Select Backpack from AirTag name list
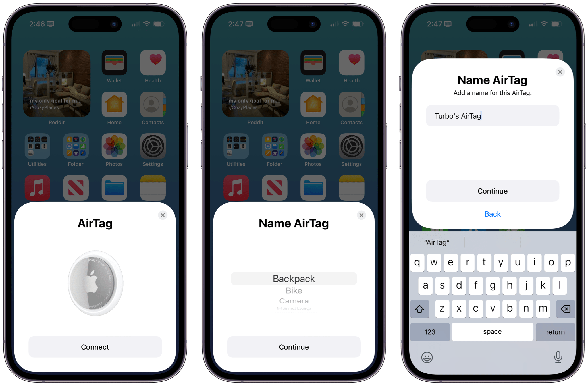This screenshot has width=588, height=386. pyautogui.click(x=294, y=278)
